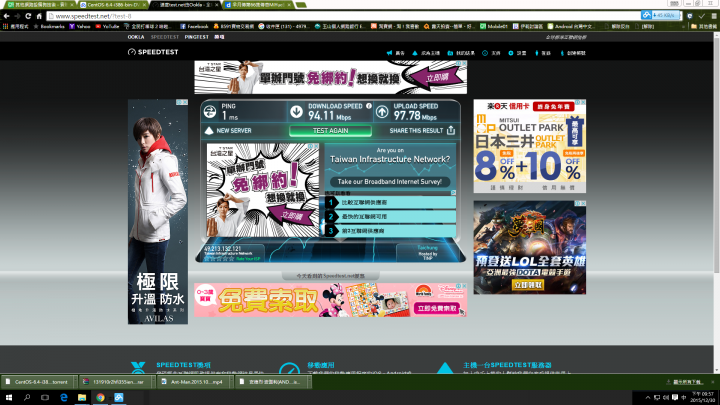Open the Windows Start menu
720x405 pixels.
point(8,398)
